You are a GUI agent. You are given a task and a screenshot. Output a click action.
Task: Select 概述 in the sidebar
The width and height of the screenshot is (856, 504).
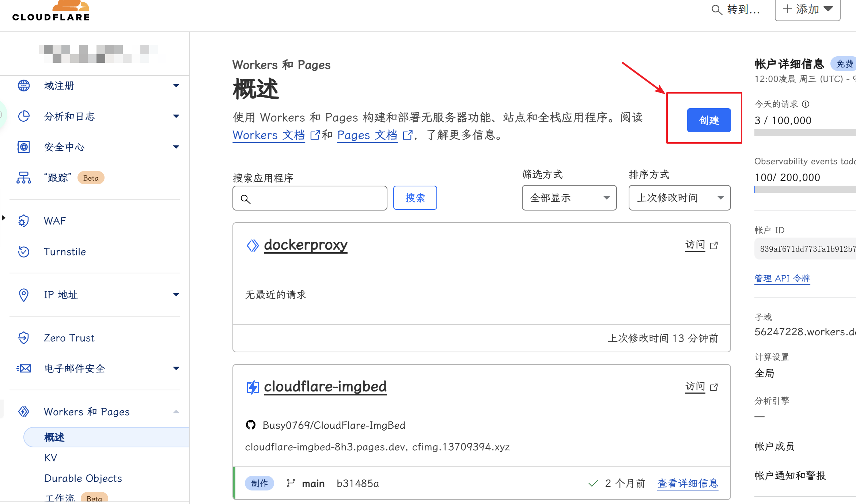(x=106, y=437)
